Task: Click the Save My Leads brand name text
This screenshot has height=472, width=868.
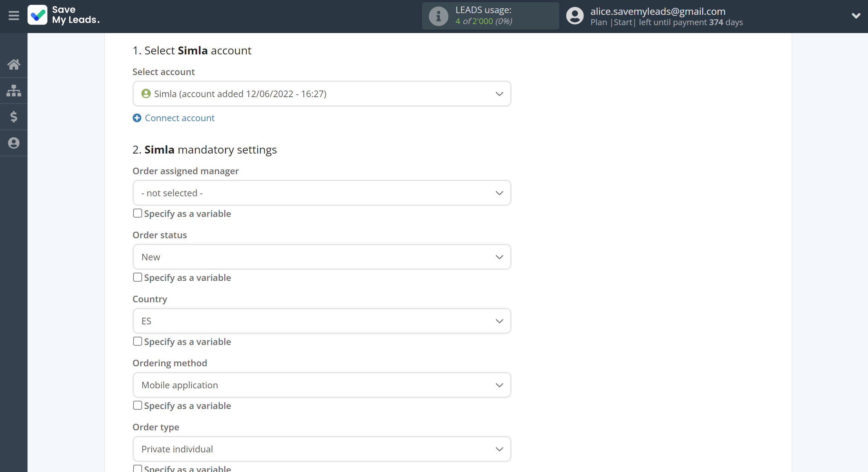Action: point(76,15)
